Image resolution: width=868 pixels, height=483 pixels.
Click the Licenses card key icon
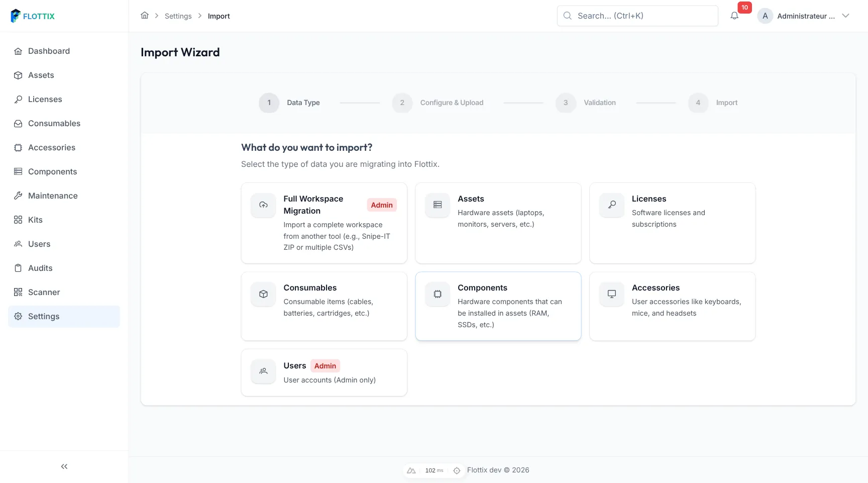pos(612,205)
